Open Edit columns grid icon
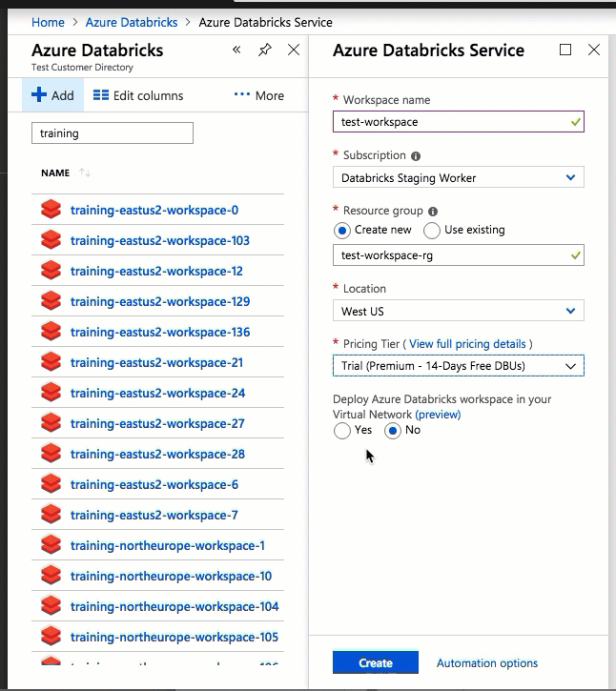 pyautogui.click(x=100, y=95)
